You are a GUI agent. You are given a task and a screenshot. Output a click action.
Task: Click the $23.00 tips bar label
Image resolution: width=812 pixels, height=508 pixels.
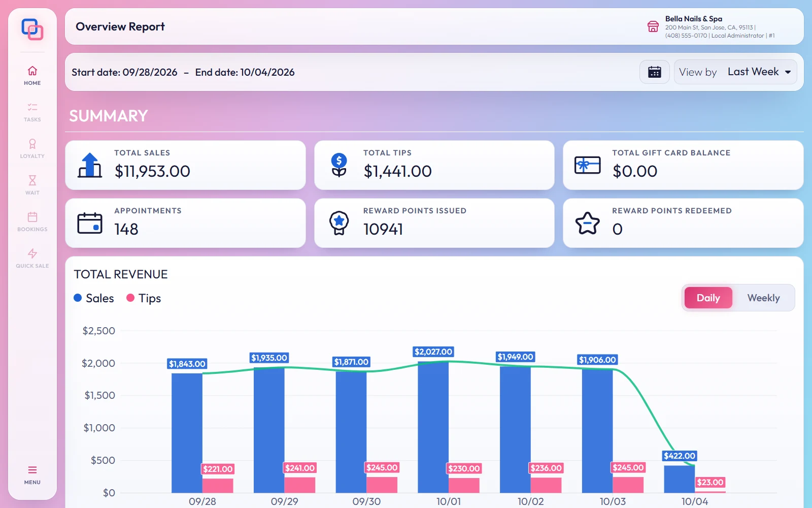(x=710, y=482)
